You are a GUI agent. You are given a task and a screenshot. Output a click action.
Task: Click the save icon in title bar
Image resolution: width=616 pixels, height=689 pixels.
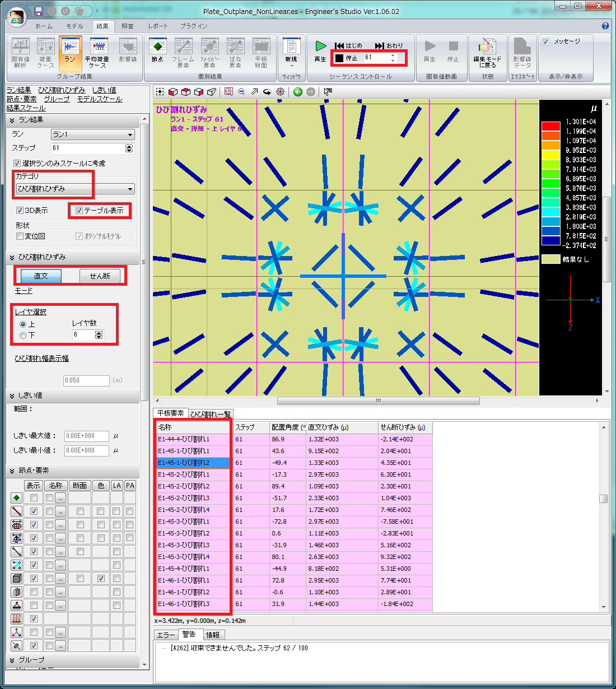click(39, 11)
